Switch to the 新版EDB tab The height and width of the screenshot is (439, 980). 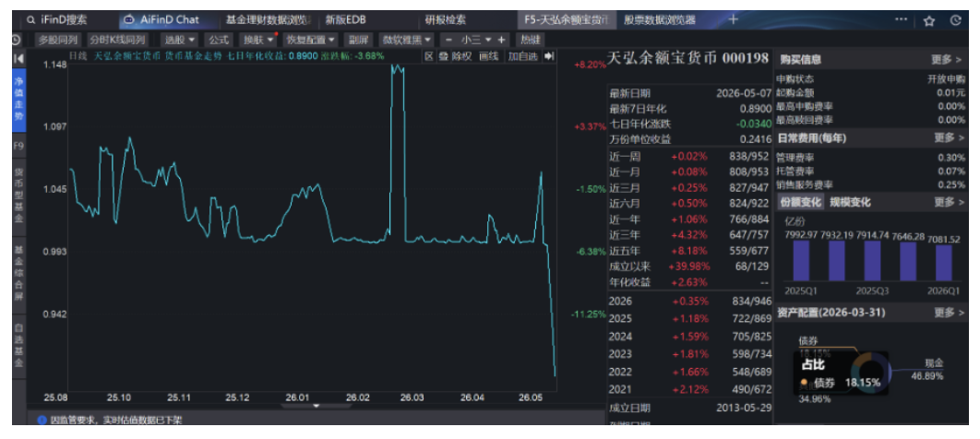pos(345,20)
